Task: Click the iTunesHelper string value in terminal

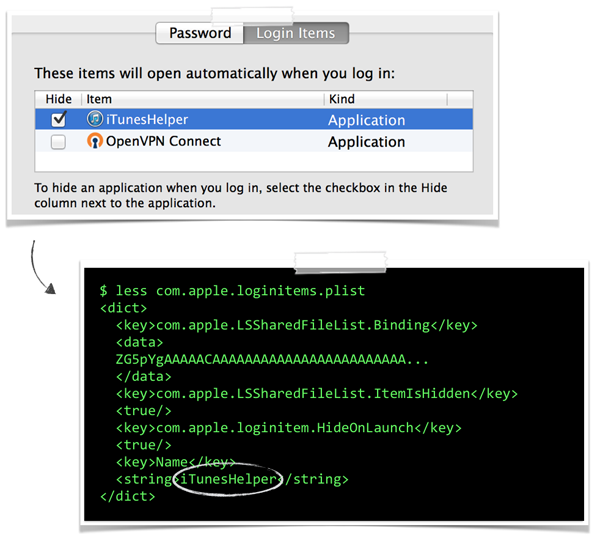Action: coord(228,479)
